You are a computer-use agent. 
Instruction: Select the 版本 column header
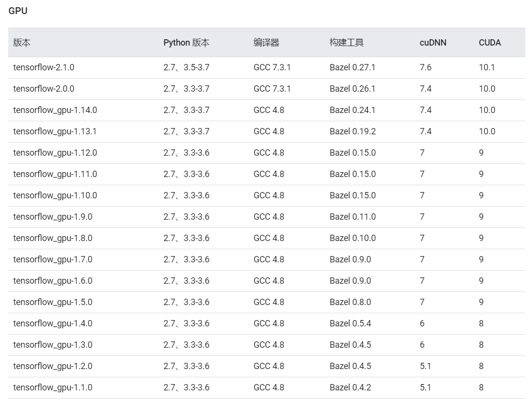click(x=22, y=43)
